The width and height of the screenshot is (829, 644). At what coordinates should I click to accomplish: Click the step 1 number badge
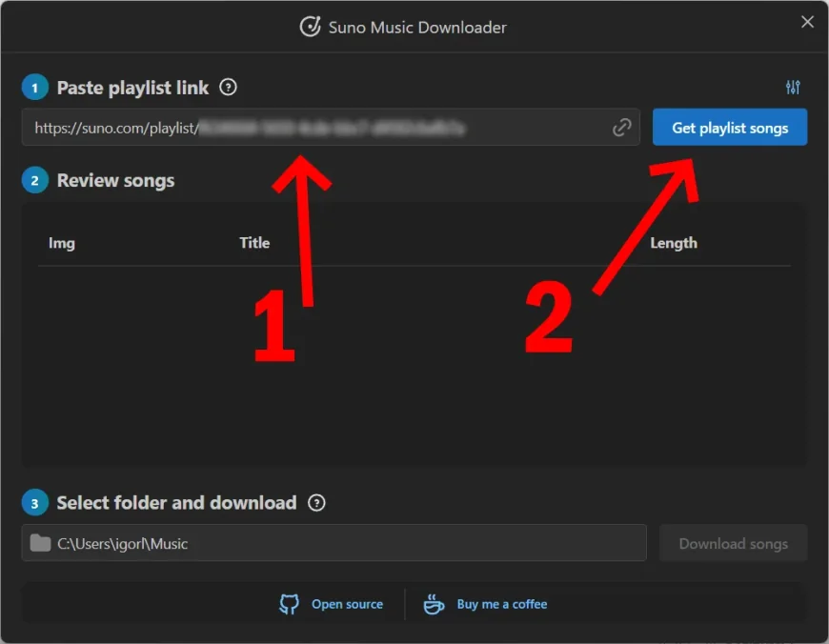tap(35, 88)
